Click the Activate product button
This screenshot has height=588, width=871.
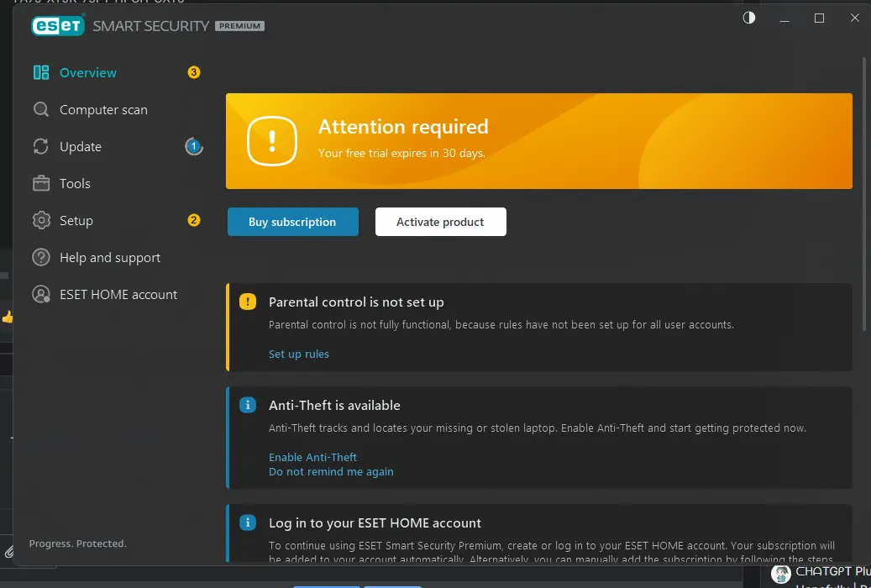coord(440,222)
